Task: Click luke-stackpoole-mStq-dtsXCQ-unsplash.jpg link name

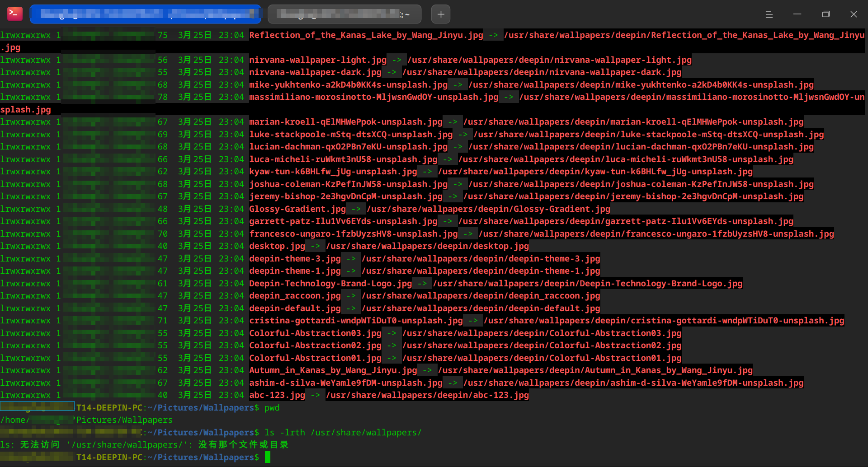Action: 351,135
